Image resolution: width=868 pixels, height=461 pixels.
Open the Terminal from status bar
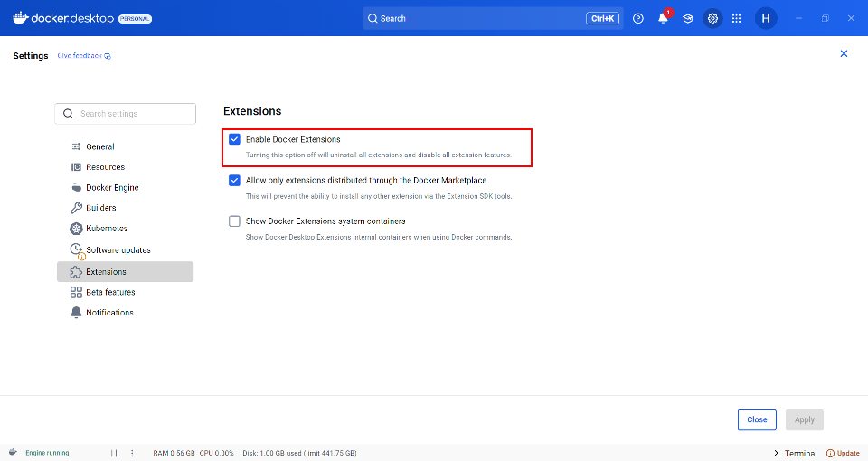coord(796,453)
